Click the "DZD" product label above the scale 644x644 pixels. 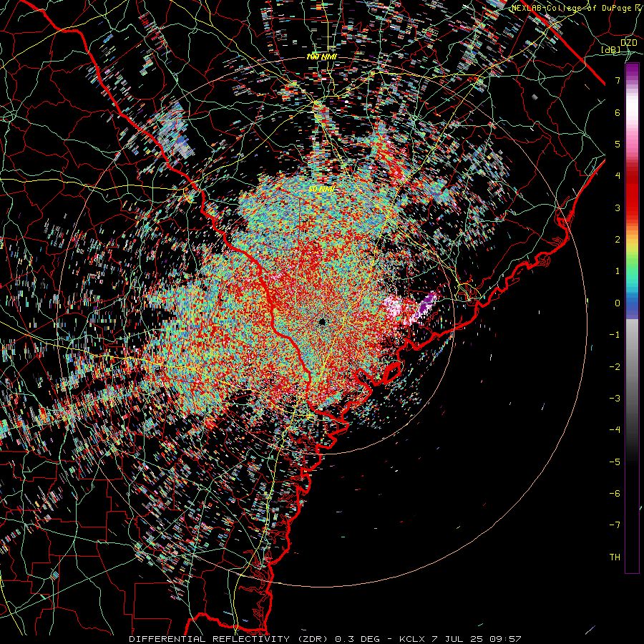coord(629,43)
